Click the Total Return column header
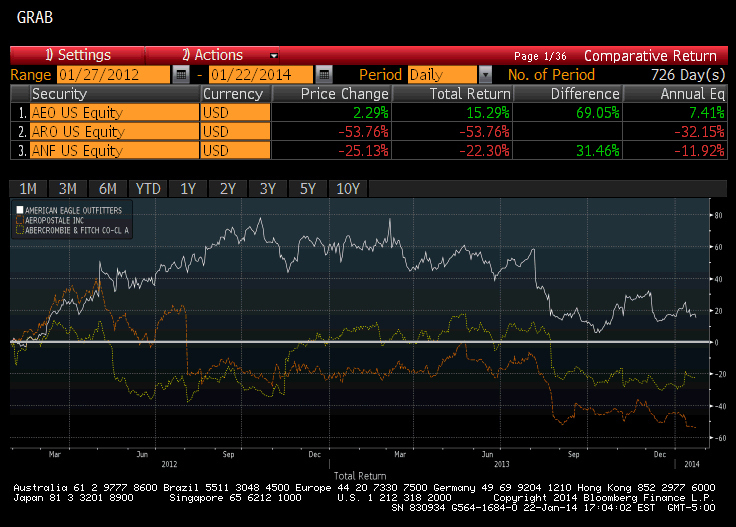 point(452,94)
